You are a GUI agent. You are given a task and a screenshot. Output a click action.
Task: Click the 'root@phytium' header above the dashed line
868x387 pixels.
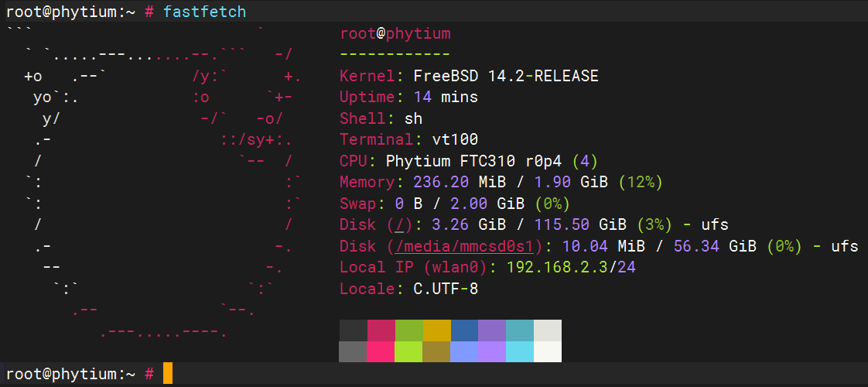pyautogui.click(x=395, y=34)
